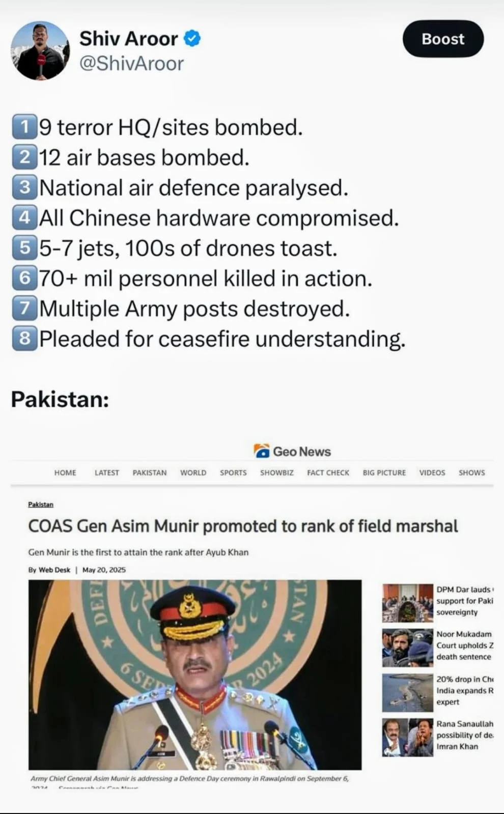Open the SHOWBIZ menu item
Image resolution: width=504 pixels, height=814 pixels.
point(277,472)
